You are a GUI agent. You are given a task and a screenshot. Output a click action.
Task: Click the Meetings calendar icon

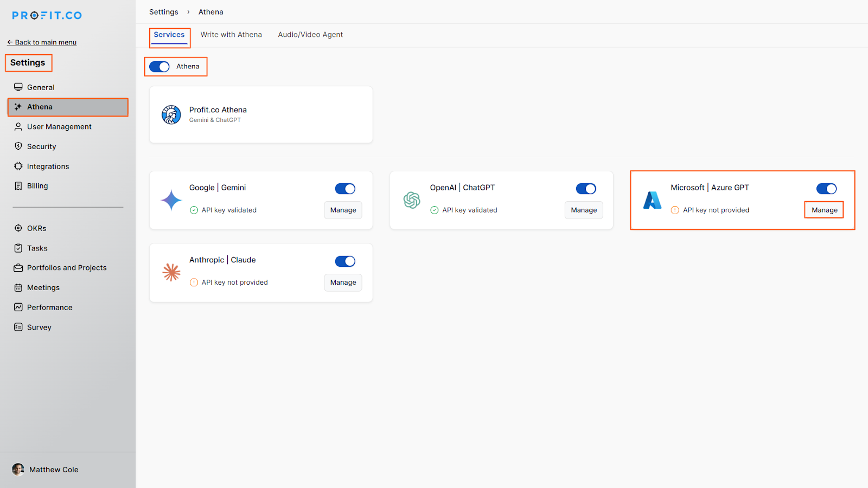pyautogui.click(x=18, y=287)
